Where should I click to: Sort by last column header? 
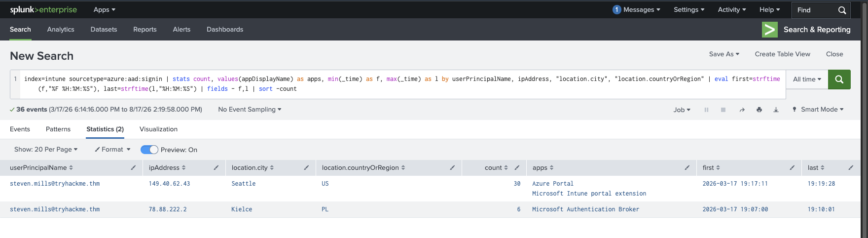tap(816, 168)
